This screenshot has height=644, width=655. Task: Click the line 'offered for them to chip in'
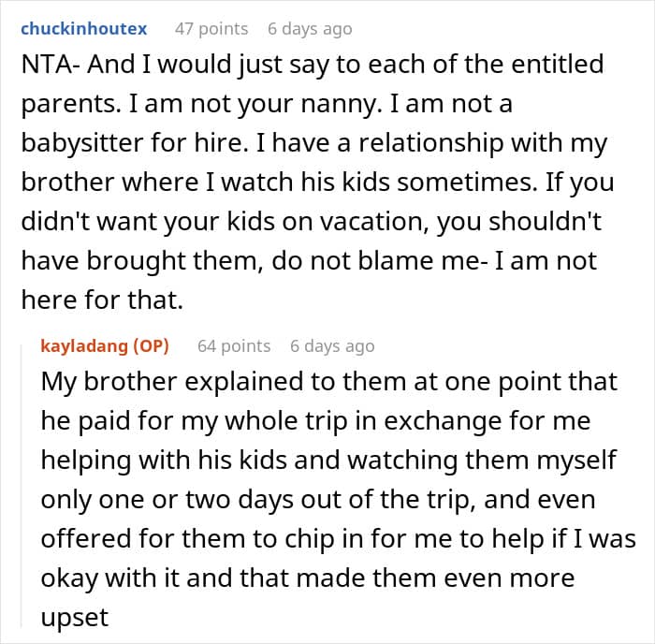click(337, 538)
